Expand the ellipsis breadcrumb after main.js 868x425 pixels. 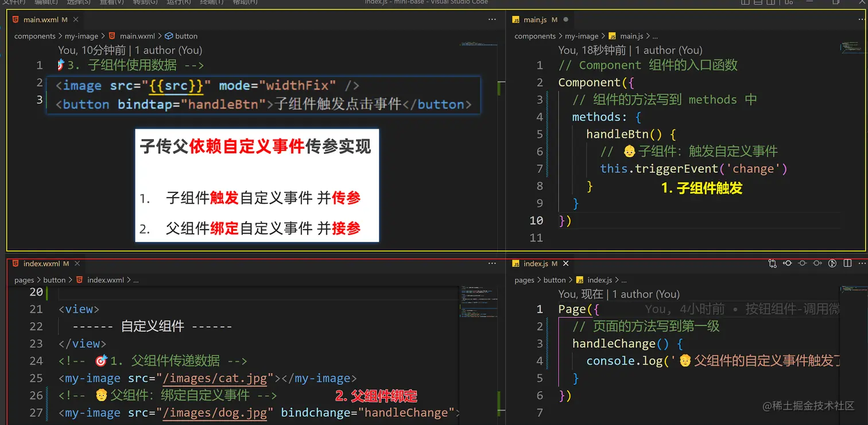[655, 36]
